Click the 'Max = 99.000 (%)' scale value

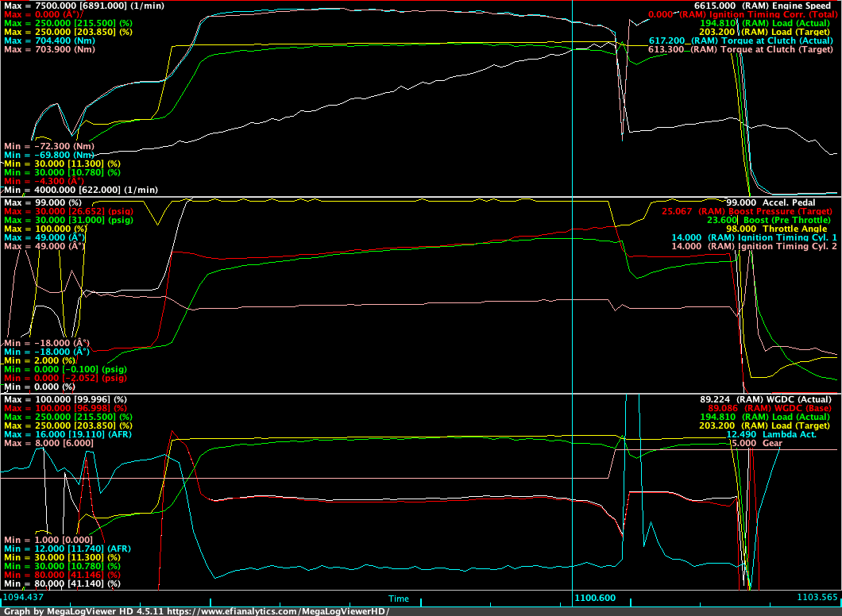[x=43, y=203]
